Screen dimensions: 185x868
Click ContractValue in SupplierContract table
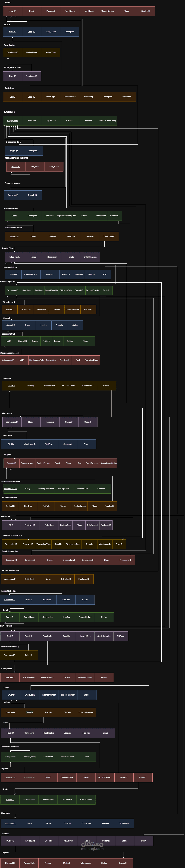pyautogui.click(x=80, y=506)
